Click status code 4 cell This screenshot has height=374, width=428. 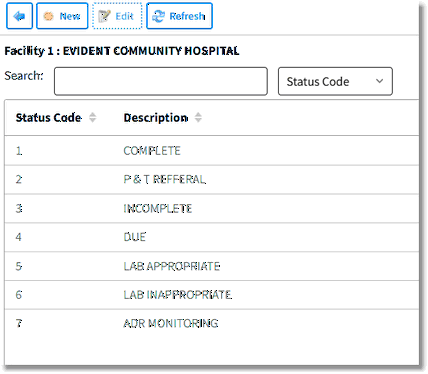19,237
